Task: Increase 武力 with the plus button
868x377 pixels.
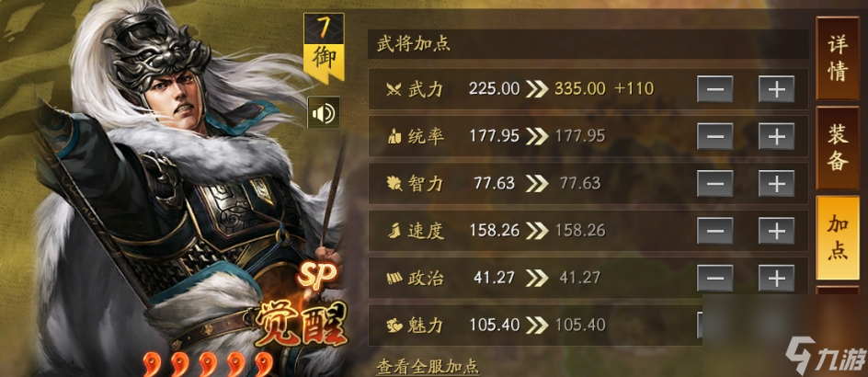Action: pyautogui.click(x=776, y=88)
